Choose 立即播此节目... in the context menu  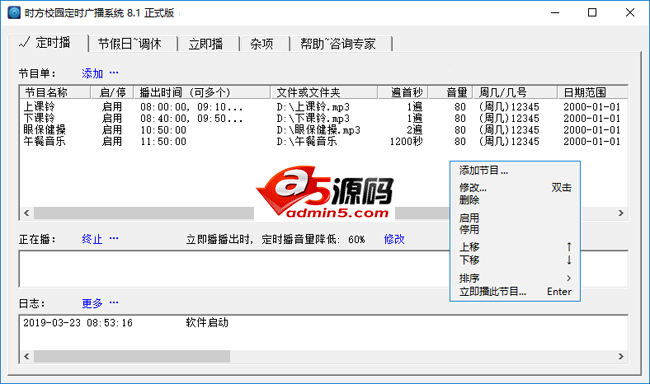[515, 292]
